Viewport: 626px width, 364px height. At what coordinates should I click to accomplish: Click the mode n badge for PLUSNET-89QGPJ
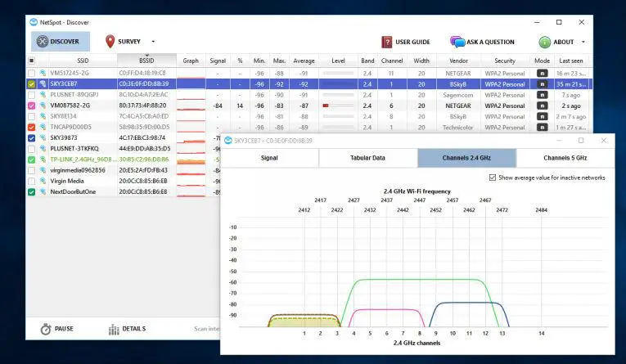pos(543,95)
